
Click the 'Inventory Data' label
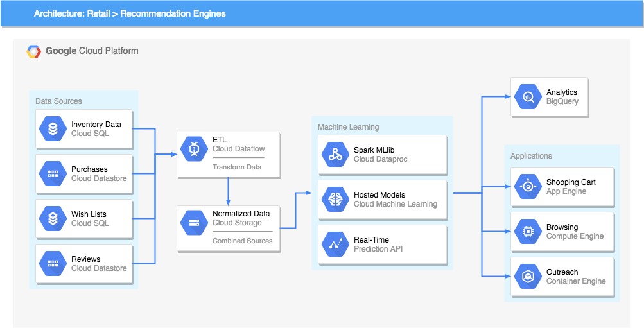point(96,125)
